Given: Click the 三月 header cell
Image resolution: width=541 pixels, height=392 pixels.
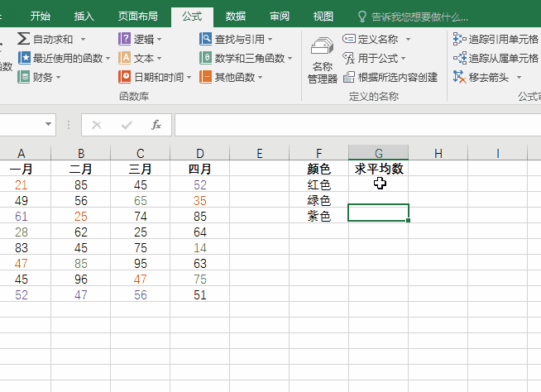Looking at the screenshot, I should (140, 169).
